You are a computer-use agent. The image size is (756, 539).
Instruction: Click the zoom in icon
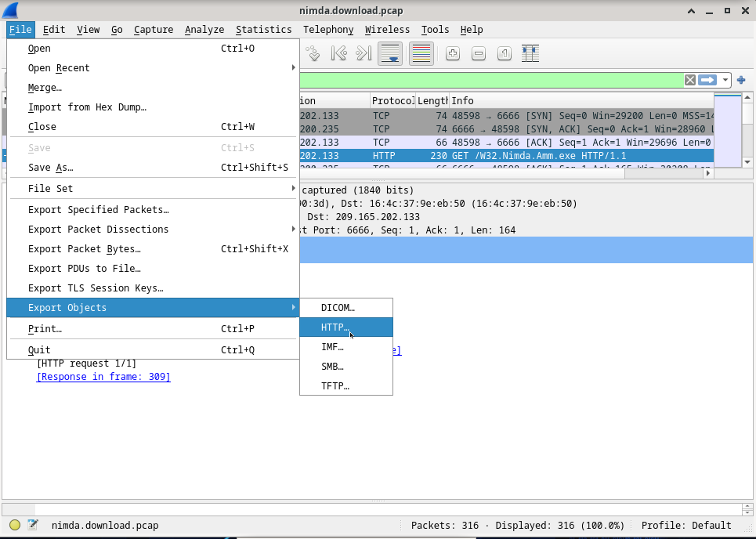452,53
